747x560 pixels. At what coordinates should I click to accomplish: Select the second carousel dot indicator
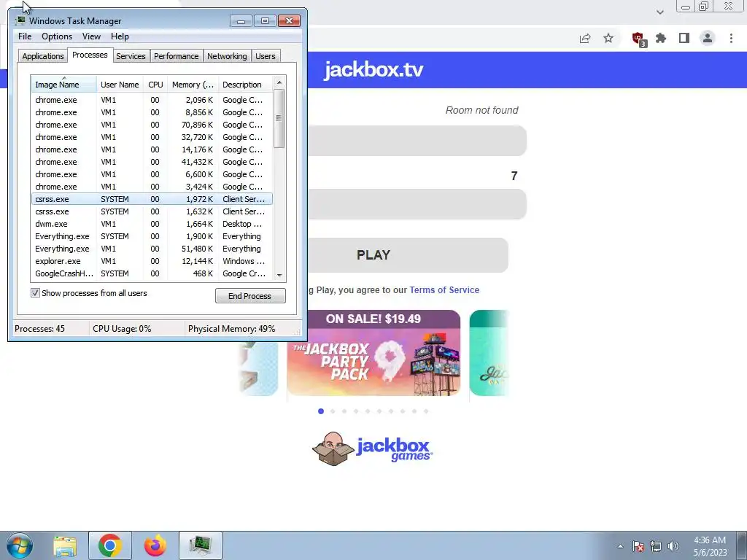(x=333, y=411)
